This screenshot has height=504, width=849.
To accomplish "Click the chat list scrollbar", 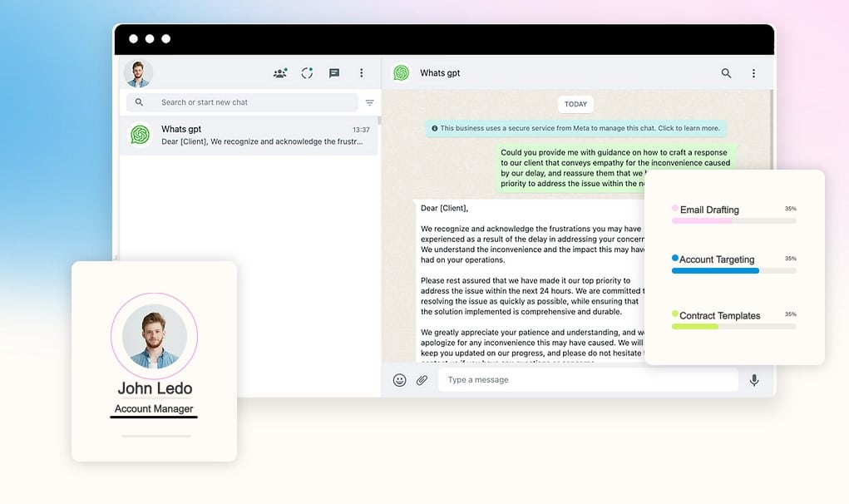I will (x=379, y=121).
